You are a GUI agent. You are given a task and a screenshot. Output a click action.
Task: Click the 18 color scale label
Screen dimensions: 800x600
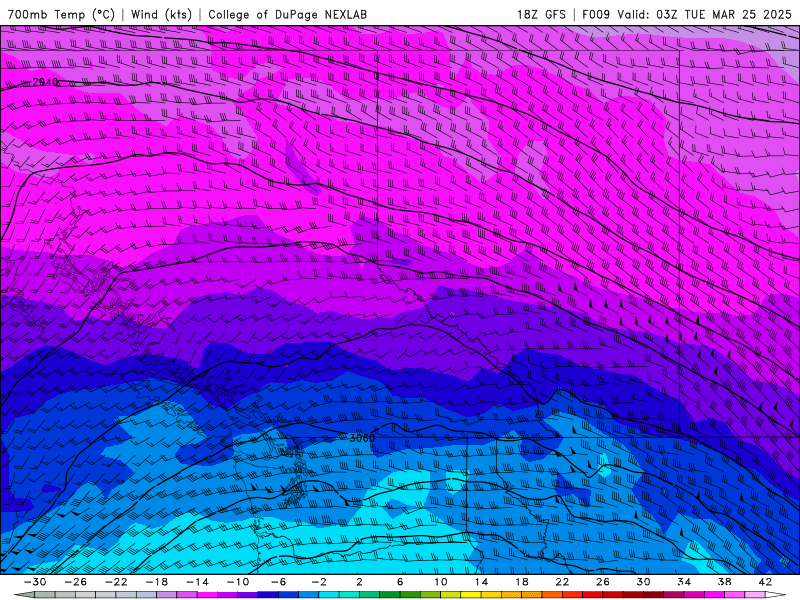[x=521, y=582]
